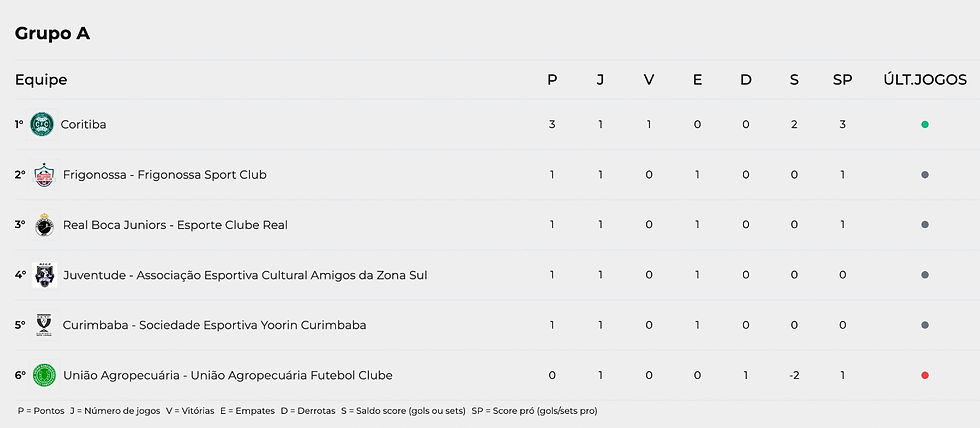Click Frigonossa's gray draw indicator dot
Viewport: 980px width, 428px height.
[x=925, y=175]
